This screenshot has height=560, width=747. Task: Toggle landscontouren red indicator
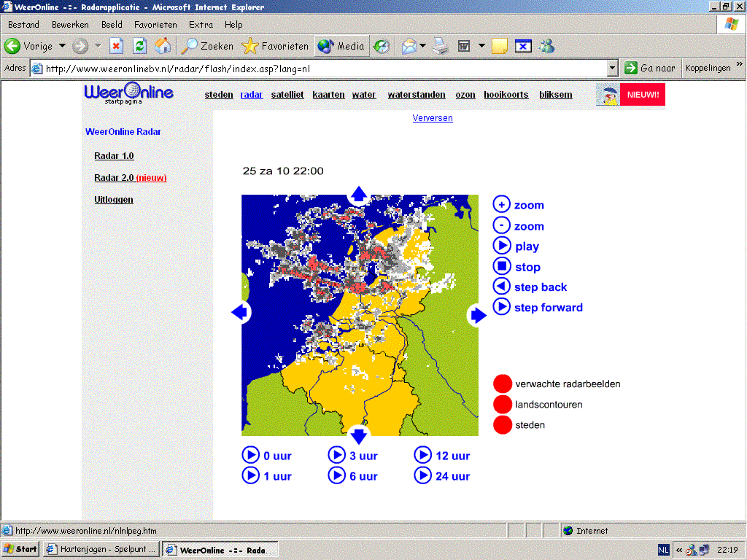coord(502,404)
